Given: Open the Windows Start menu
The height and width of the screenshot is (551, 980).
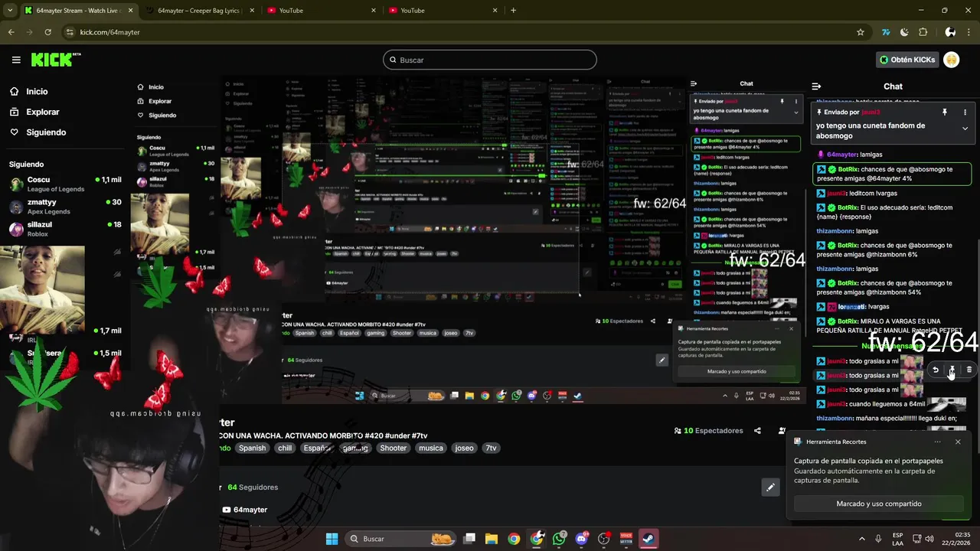Looking at the screenshot, I should coord(332,539).
